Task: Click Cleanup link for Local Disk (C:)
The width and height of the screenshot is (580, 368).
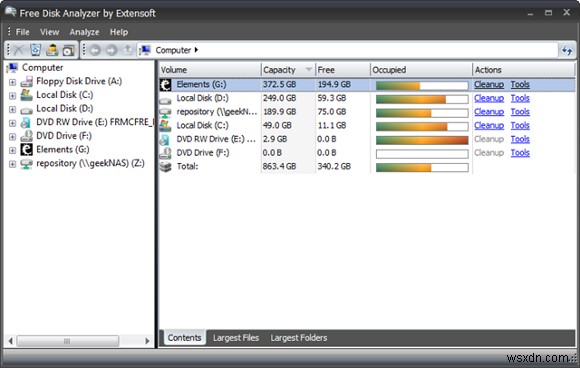Action: coord(489,125)
